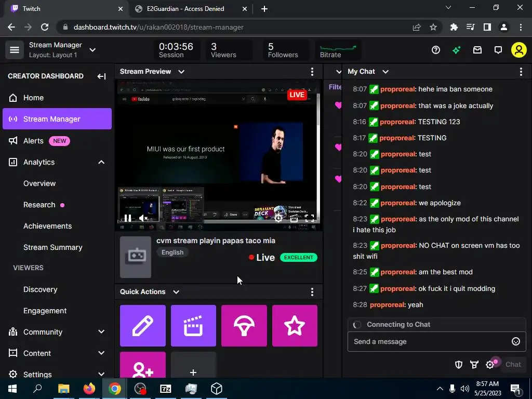The height and width of the screenshot is (399, 532).
Task: Share this page from address bar
Action: (x=417, y=27)
